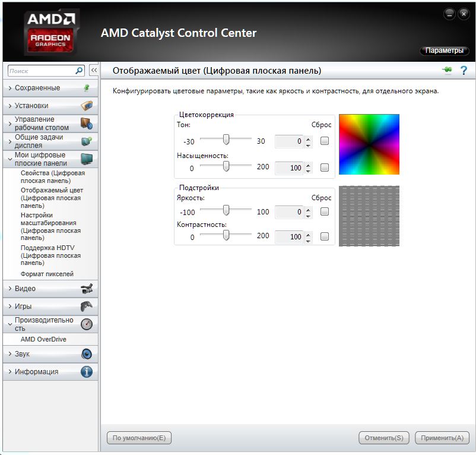
Task: Decrease Насыщенность value with down arrow
Action: click(308, 171)
